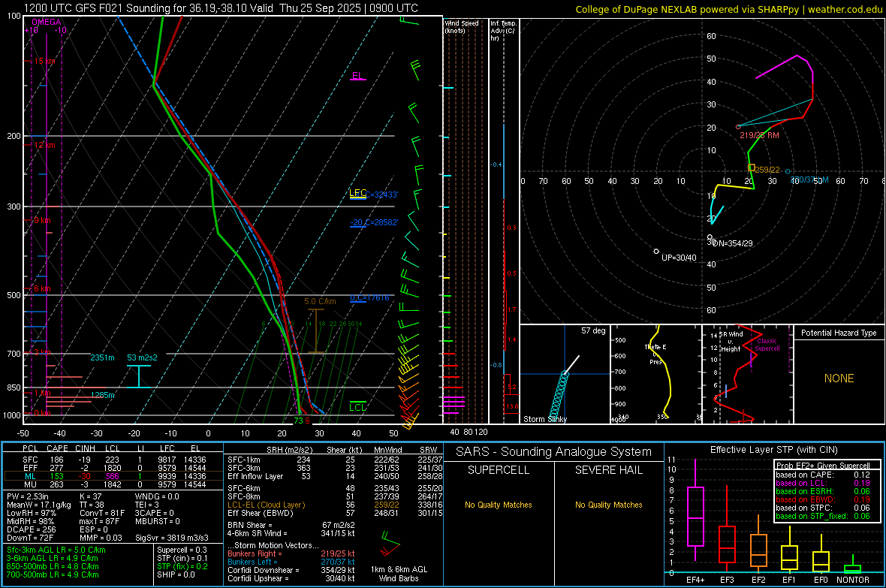Click the '-20 C=28582'' level label
This screenshot has width=886, height=588.
[x=374, y=222]
